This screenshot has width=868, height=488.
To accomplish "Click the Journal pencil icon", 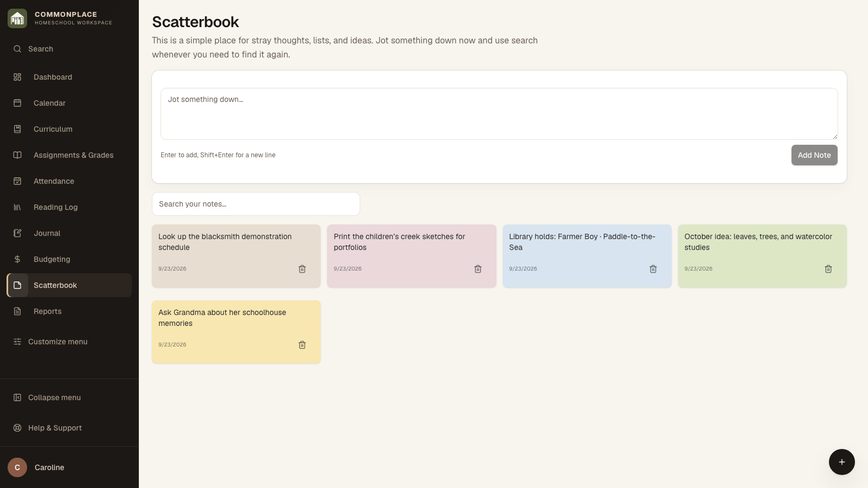I will tap(17, 233).
